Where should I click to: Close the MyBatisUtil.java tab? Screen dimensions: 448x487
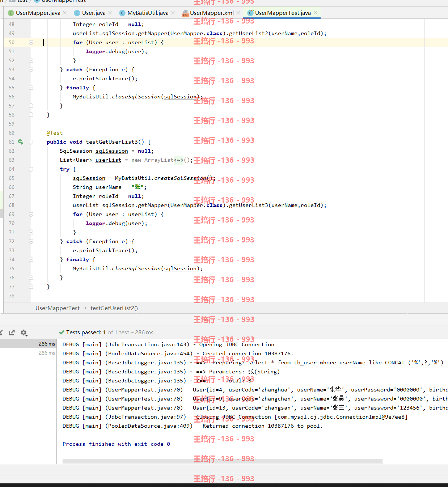click(173, 13)
